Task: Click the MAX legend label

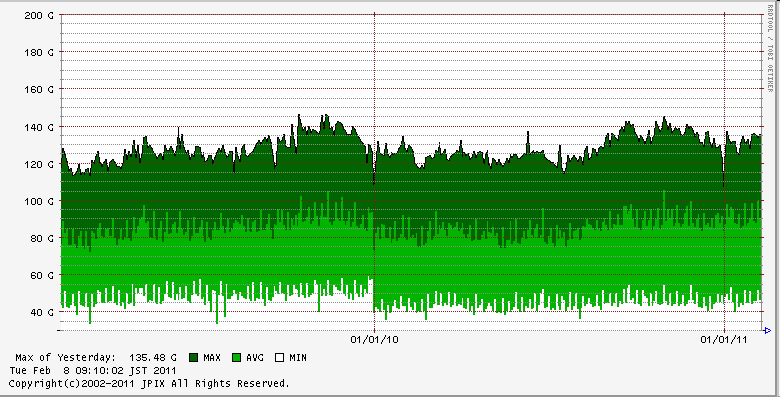Action: click(212, 358)
